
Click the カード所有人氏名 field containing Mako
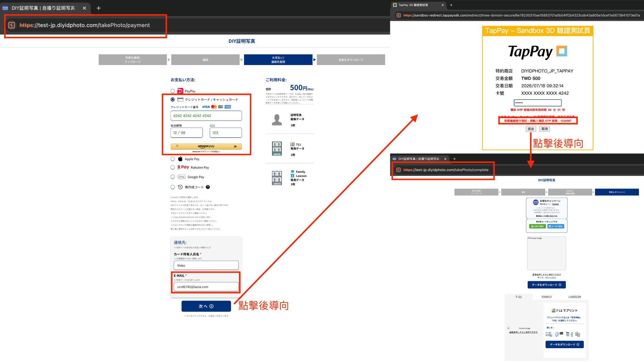pyautogui.click(x=206, y=266)
